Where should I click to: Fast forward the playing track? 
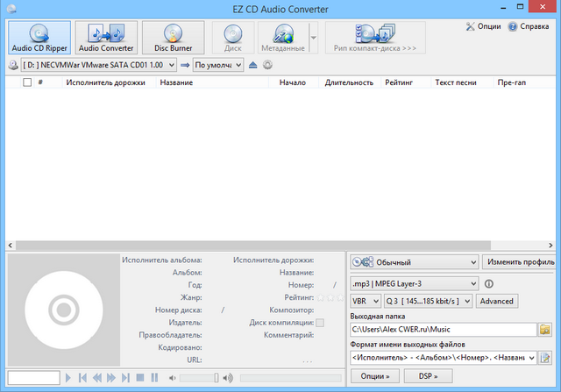point(111,378)
